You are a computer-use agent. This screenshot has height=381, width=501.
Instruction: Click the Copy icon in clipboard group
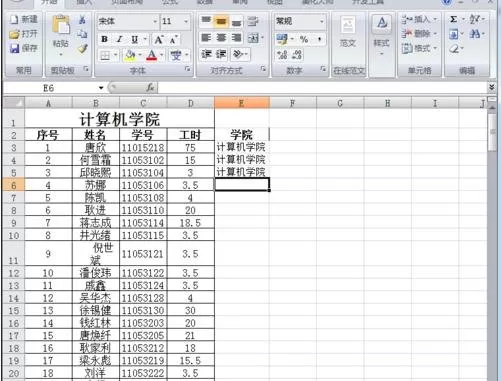(82, 34)
